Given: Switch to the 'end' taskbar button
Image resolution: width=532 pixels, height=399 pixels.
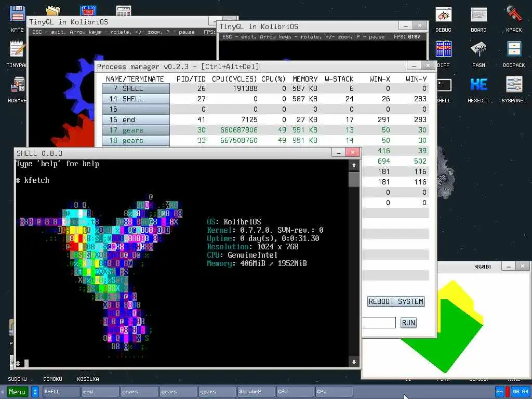Looking at the screenshot, I should (100, 392).
